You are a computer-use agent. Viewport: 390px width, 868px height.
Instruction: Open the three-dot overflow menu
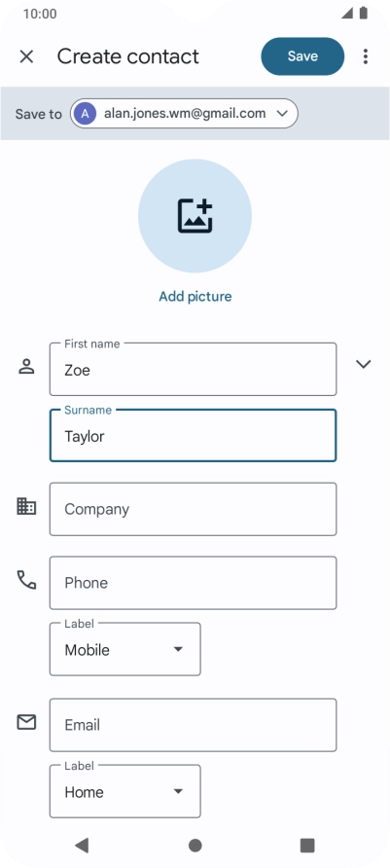365,56
